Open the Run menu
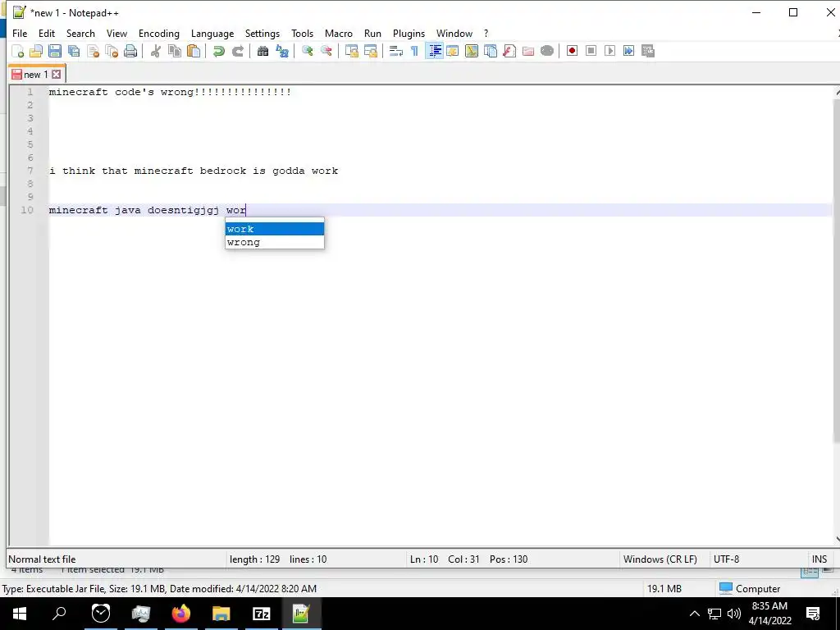 coord(373,33)
